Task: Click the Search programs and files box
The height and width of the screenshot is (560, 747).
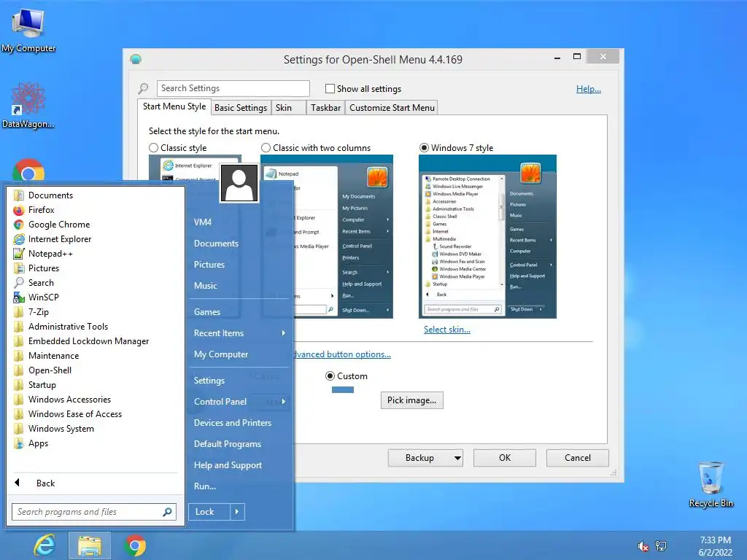Action: tap(94, 512)
